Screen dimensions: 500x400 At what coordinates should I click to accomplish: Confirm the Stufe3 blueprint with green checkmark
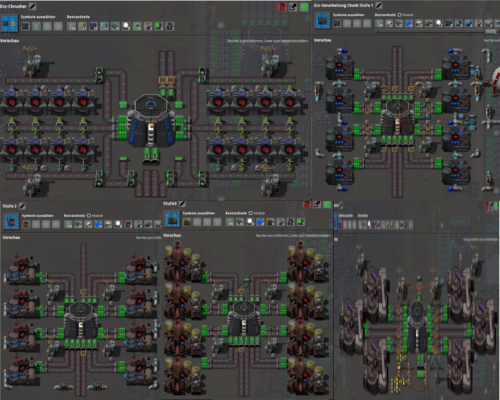point(327,204)
